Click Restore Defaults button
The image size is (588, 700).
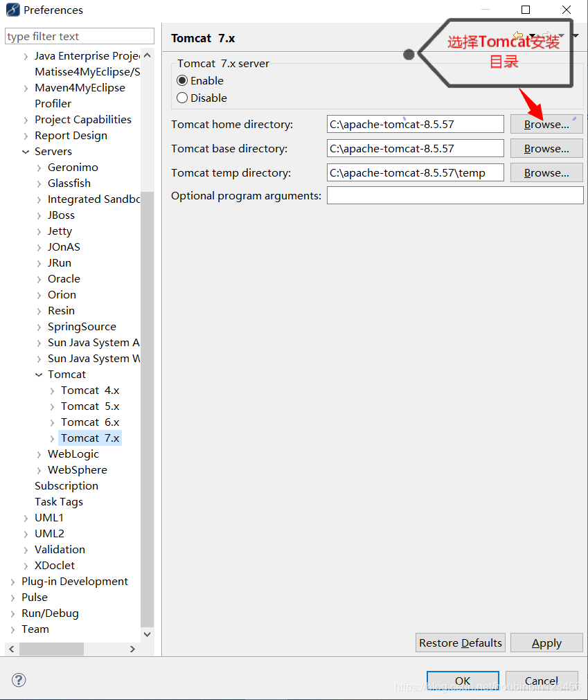(461, 643)
